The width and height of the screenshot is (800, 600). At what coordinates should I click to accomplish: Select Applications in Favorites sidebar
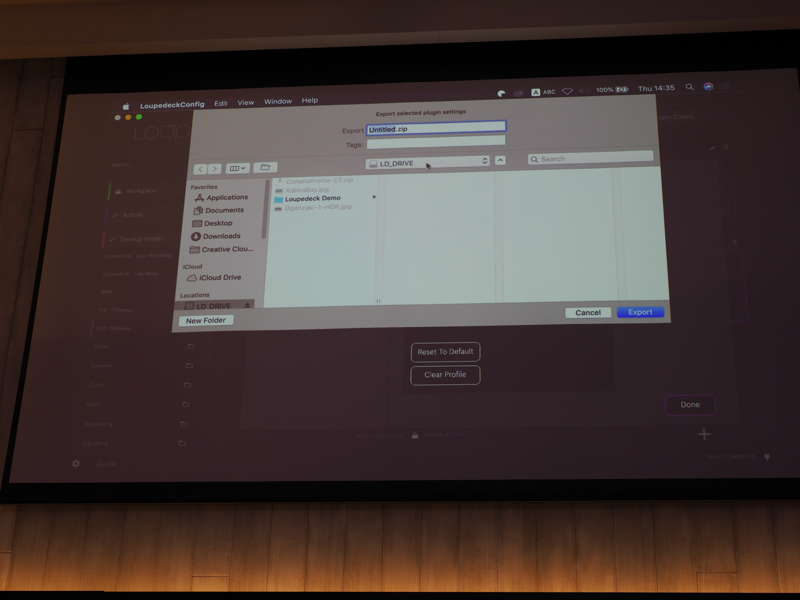(x=222, y=197)
